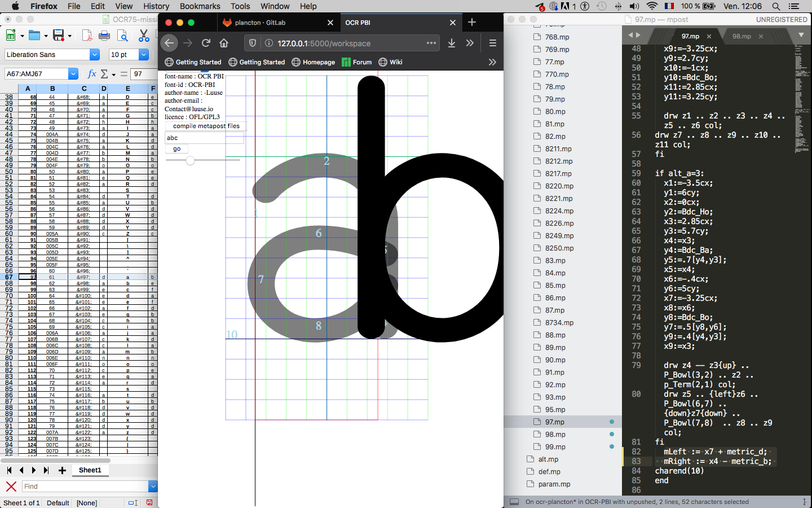Click the zoom slider handle under go

click(191, 160)
